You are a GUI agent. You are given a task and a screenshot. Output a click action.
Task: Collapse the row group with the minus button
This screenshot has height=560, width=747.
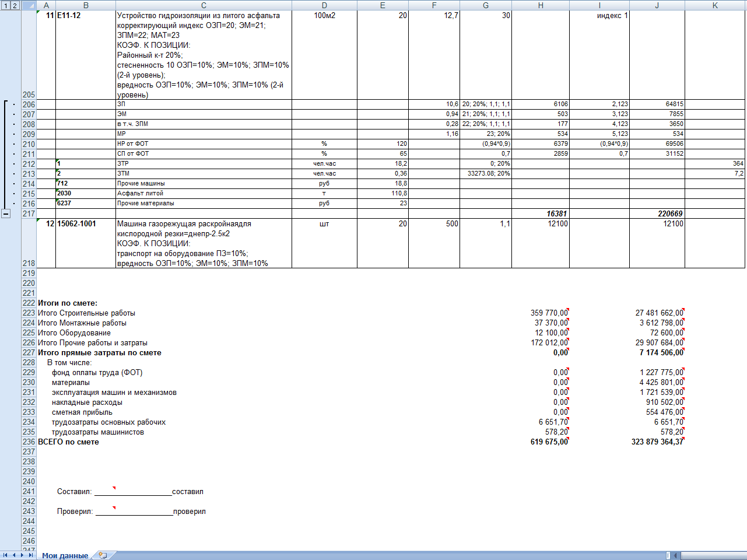pyautogui.click(x=6, y=213)
